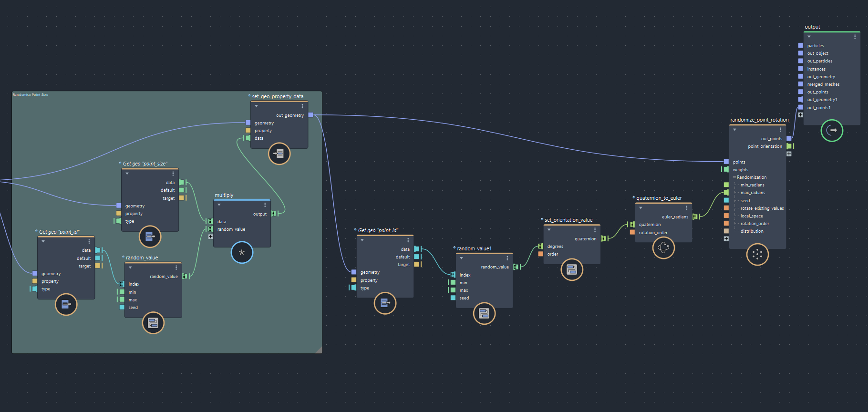This screenshot has width=868, height=412.
Task: Click the Get geo point_size node icon
Action: (150, 237)
